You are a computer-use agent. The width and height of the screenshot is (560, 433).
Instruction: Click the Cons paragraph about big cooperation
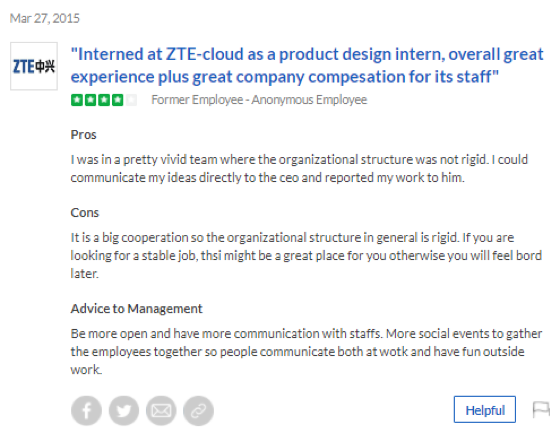coord(306,255)
